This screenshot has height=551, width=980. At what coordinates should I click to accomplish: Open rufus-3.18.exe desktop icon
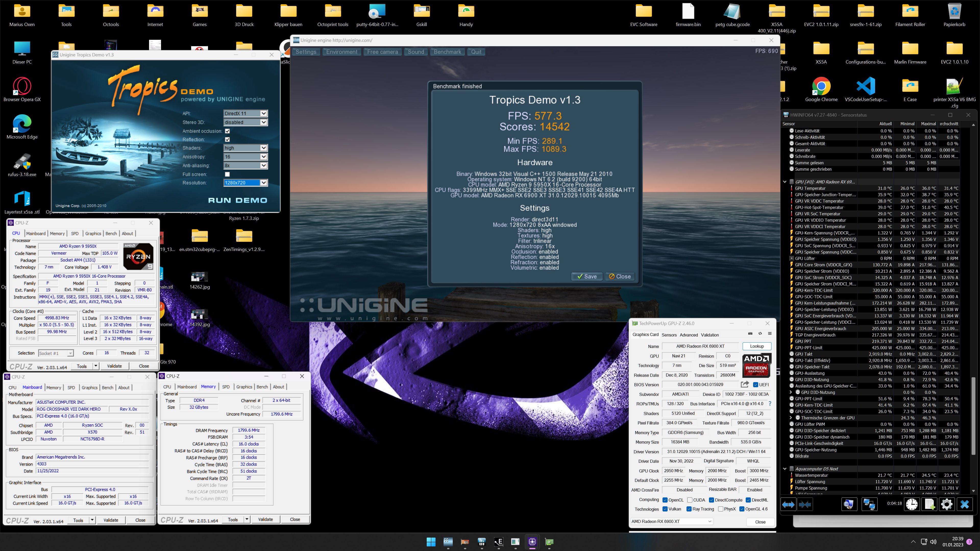click(x=22, y=165)
